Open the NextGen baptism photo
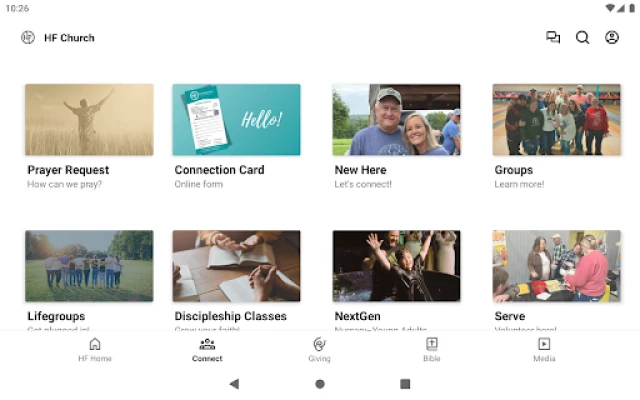The height and width of the screenshot is (400, 640). click(396, 266)
